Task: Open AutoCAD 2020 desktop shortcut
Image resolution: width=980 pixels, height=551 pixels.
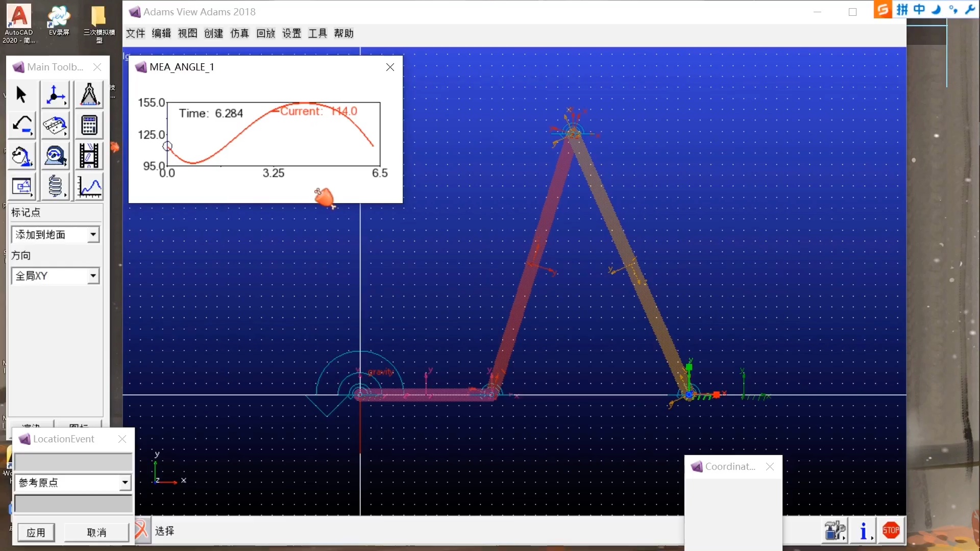Action: click(19, 23)
